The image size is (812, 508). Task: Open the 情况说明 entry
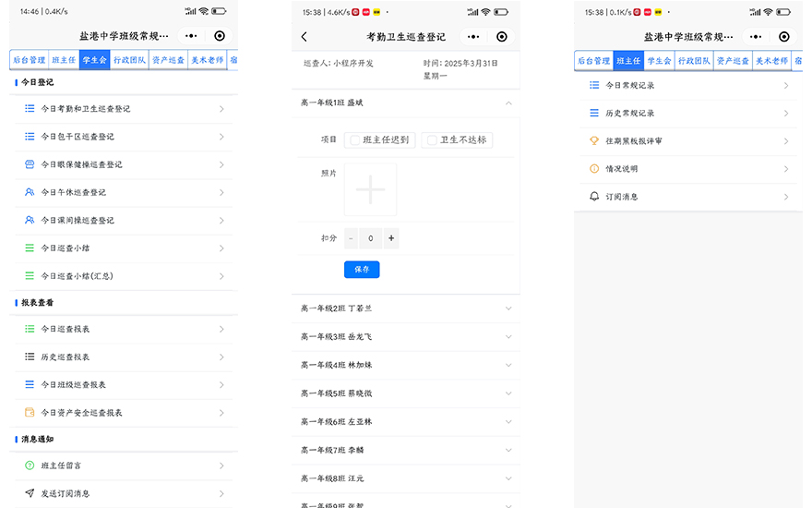(688, 168)
